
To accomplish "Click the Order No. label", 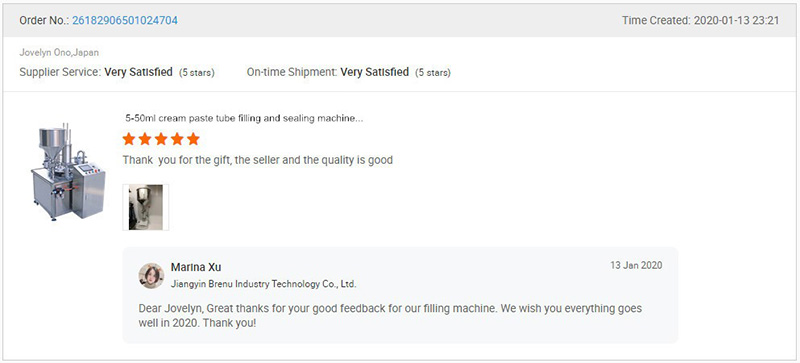I will pyautogui.click(x=44, y=20).
